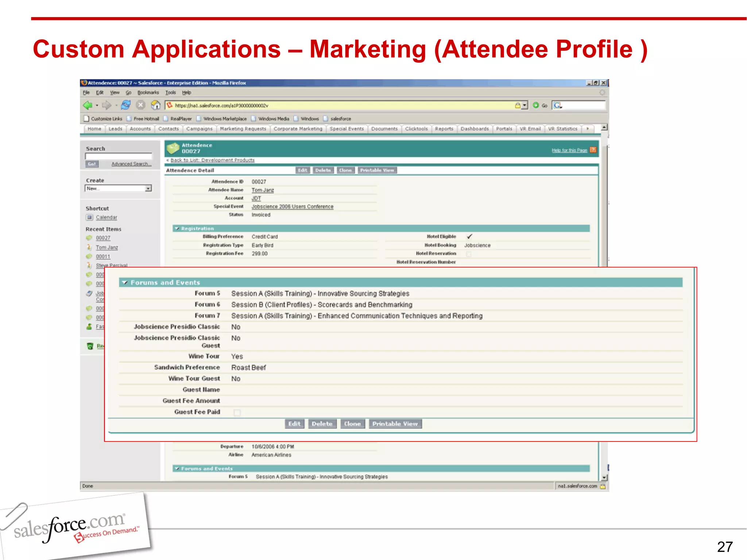
Task: Open the JDT account link
Action: point(256,198)
